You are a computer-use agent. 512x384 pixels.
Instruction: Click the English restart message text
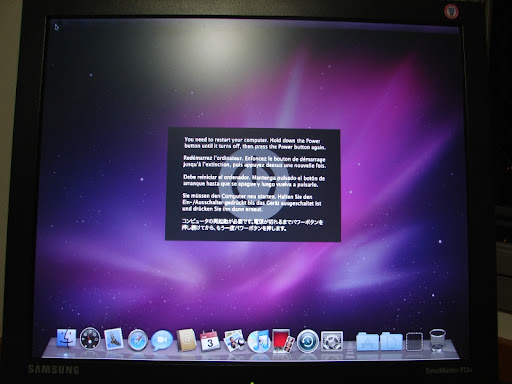pos(255,144)
